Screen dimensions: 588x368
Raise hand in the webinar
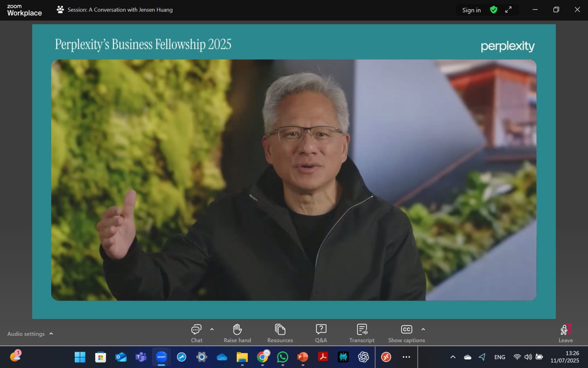click(x=237, y=334)
